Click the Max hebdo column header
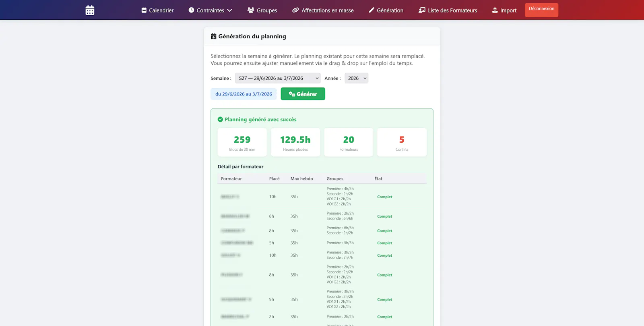 point(302,179)
